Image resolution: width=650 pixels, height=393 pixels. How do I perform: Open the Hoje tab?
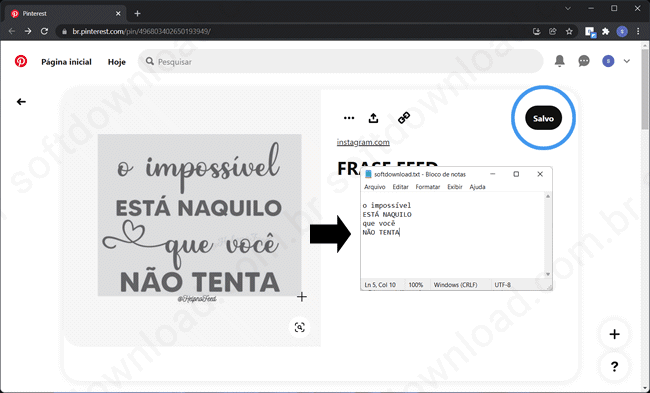116,62
